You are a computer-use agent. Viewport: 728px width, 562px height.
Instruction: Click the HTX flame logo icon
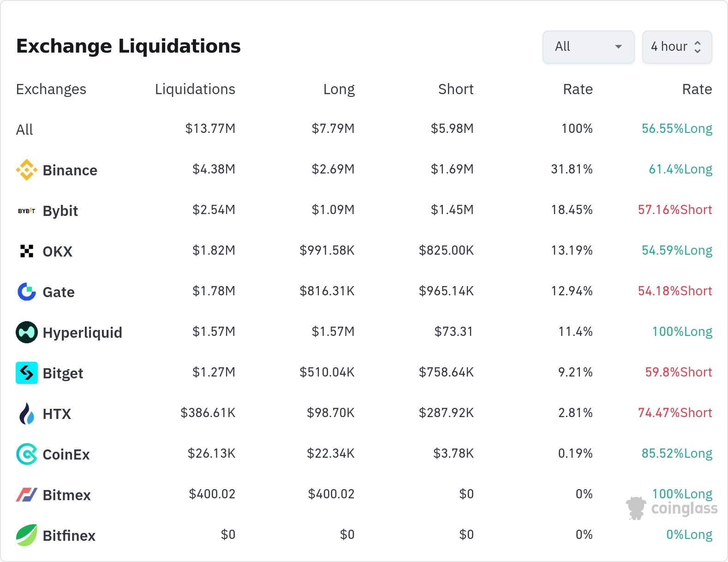[x=27, y=413]
